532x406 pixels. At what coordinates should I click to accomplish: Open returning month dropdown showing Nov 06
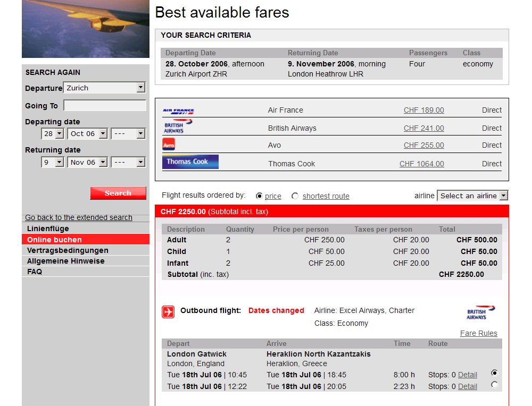tap(88, 162)
